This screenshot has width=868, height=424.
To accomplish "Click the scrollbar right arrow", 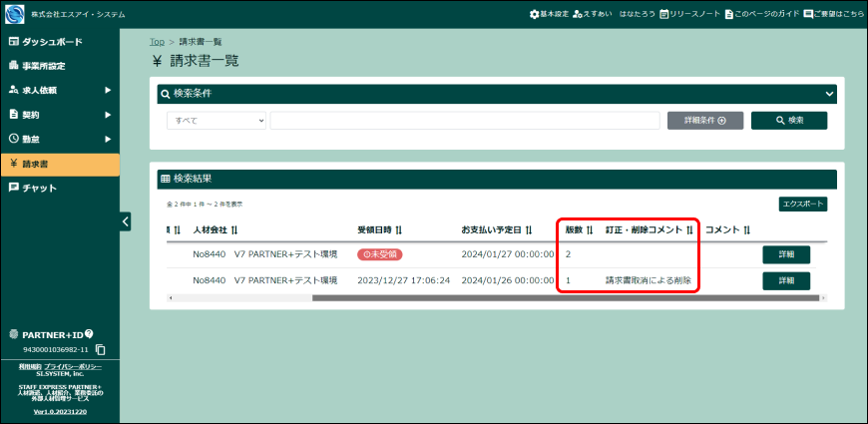I will coord(824,297).
